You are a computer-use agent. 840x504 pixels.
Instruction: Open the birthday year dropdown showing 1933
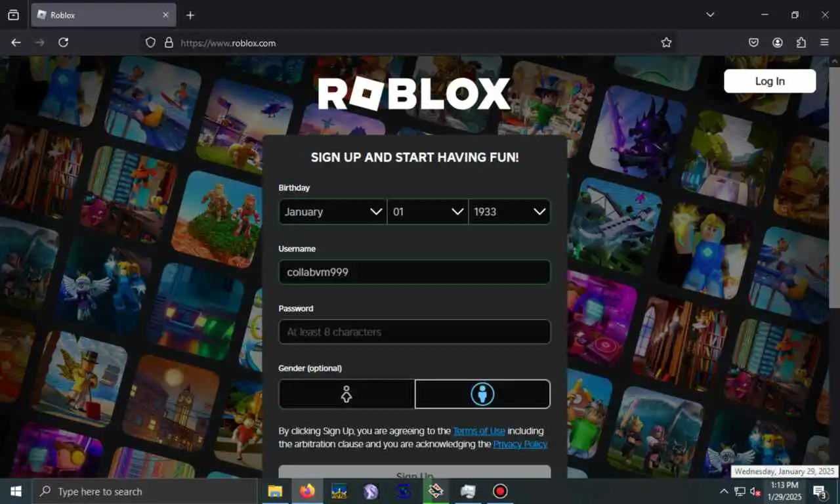click(509, 212)
